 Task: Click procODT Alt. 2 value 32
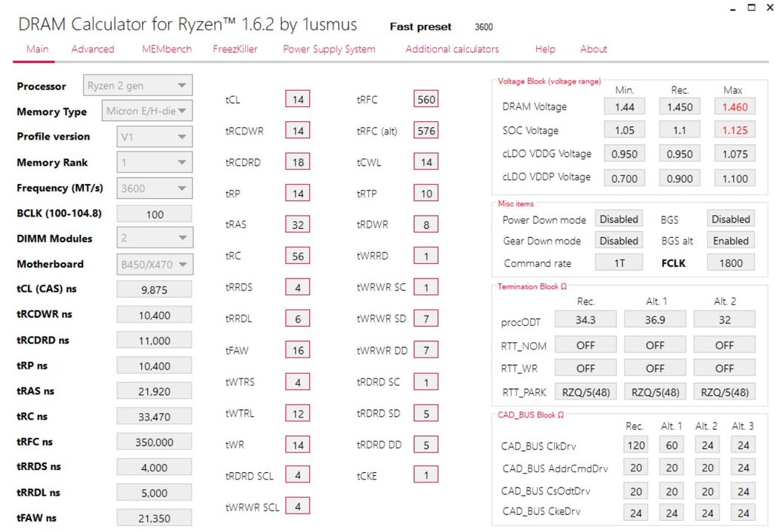[725, 320]
